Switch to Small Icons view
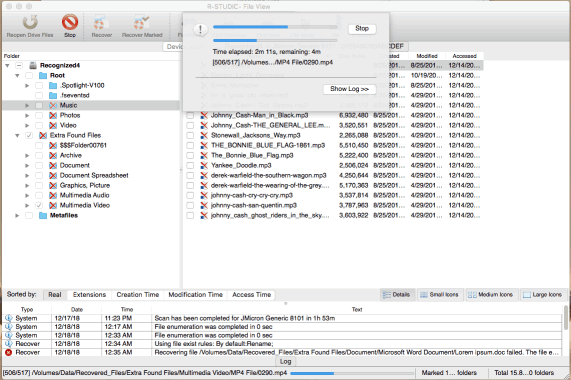This screenshot has width=571, height=380. coord(439,294)
